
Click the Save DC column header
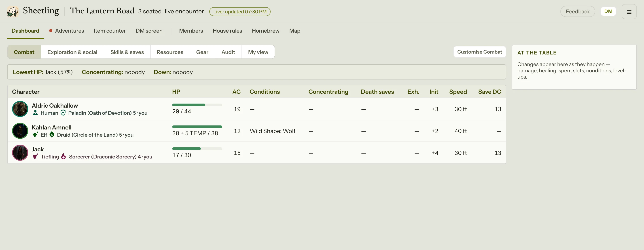(x=489, y=92)
